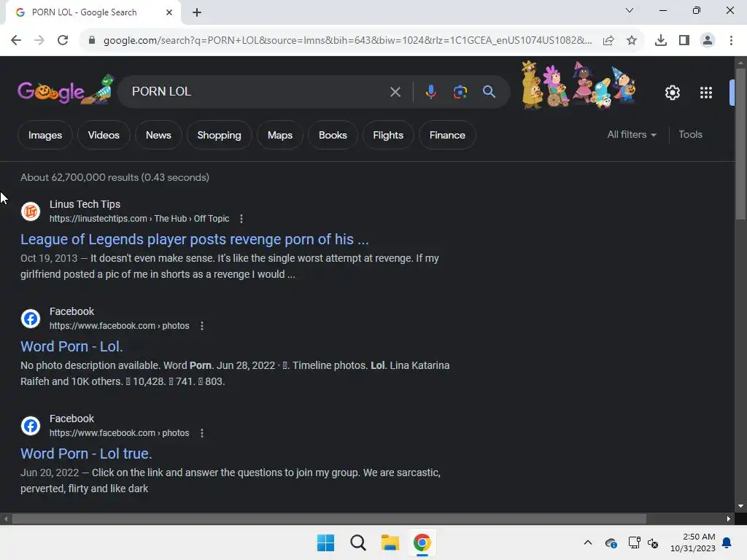Switch to the Flights filter
This screenshot has height=560, width=747.
coord(388,135)
